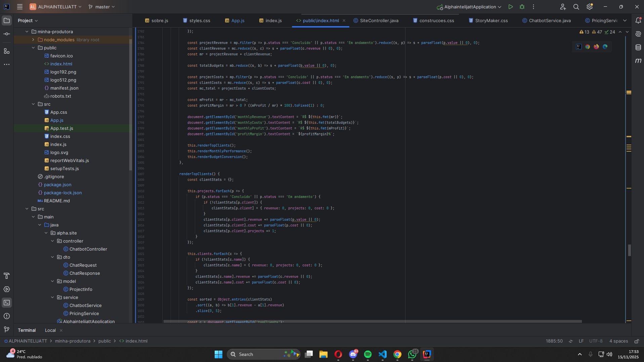
Task: Click the Debug bug icon
Action: click(x=522, y=7)
